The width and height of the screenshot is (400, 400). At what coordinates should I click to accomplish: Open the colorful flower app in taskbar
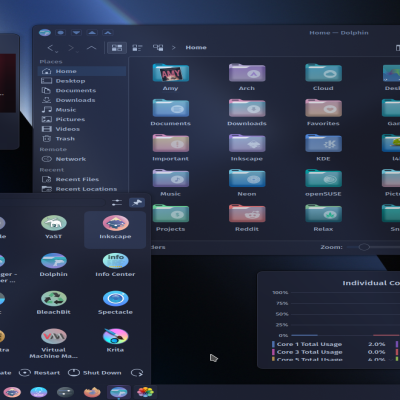145,392
